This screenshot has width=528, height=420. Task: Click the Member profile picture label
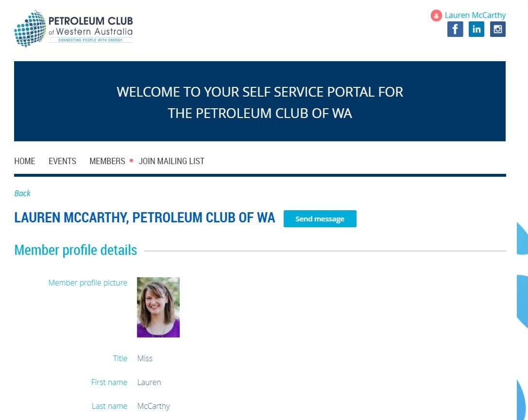pyautogui.click(x=88, y=283)
